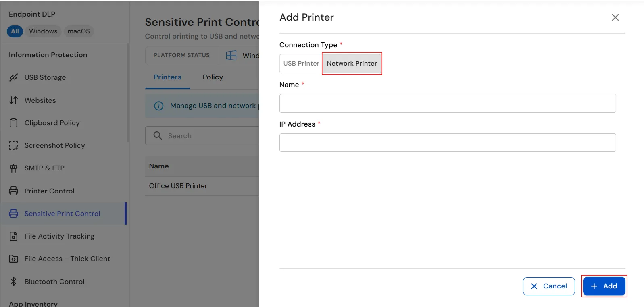644x307 pixels.
Task: Click the Sensitive Print Control printer icon
Action: [13, 213]
